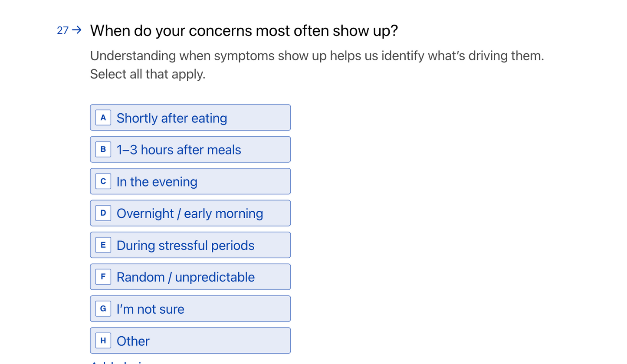Image resolution: width=627 pixels, height=364 pixels.
Task: Tick the "In the evening" option
Action: (x=190, y=181)
